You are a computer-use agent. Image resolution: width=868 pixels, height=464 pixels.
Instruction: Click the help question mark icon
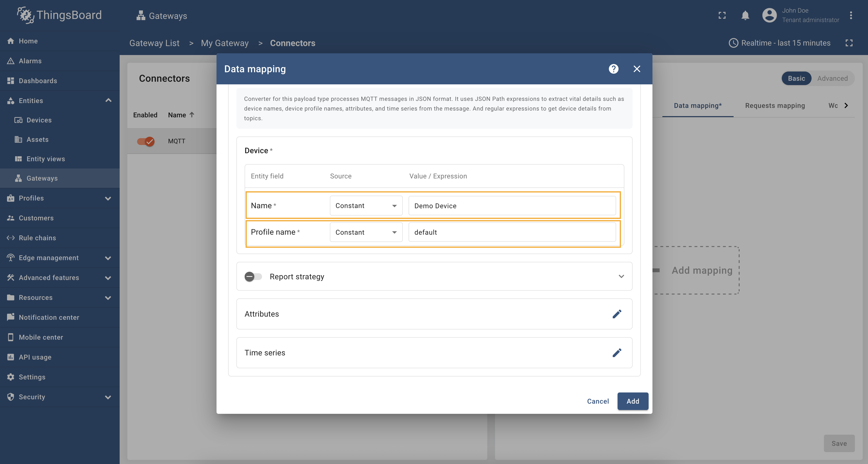613,69
